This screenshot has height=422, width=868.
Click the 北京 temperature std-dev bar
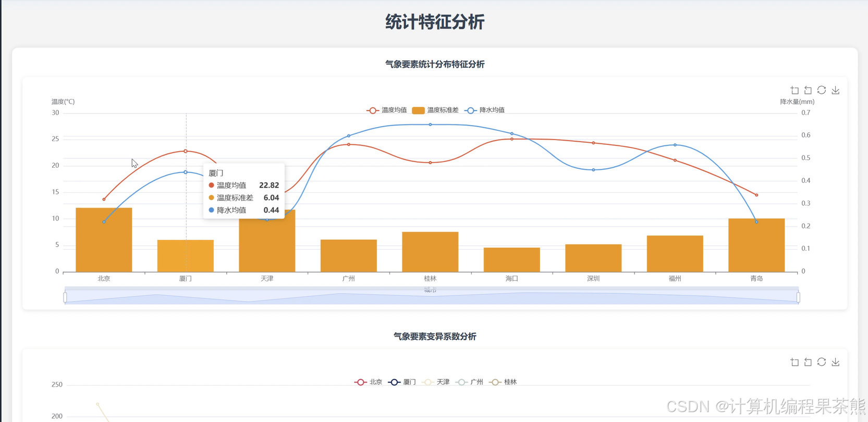[104, 240]
